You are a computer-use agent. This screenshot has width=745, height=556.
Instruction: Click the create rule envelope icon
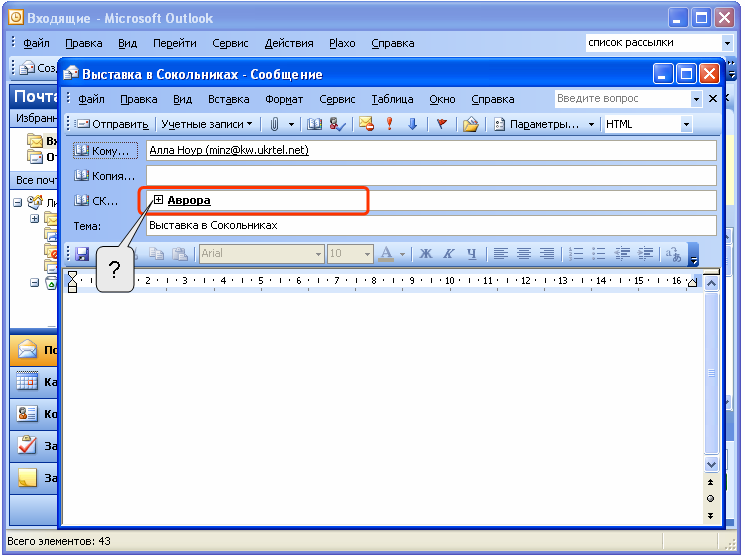470,125
